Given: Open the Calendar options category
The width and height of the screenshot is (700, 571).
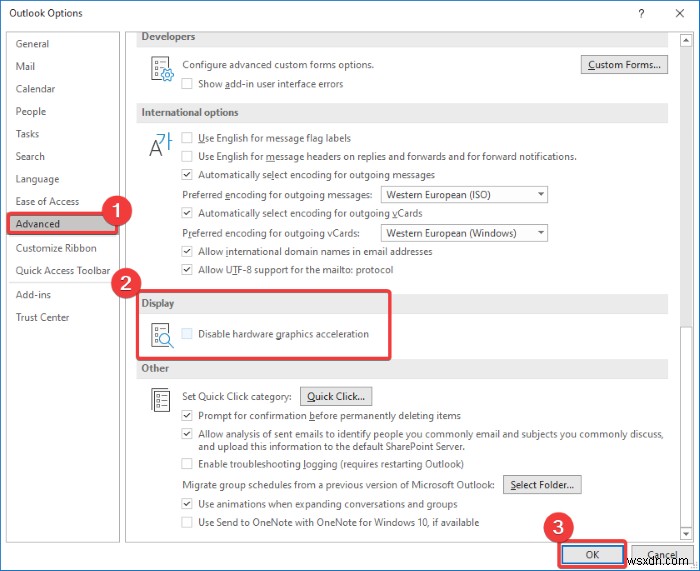Looking at the screenshot, I should tap(63, 89).
